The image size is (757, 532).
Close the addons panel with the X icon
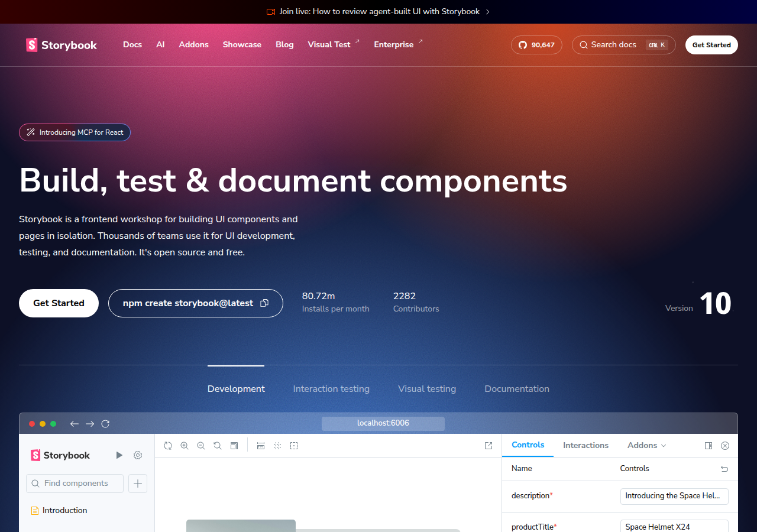click(x=725, y=446)
